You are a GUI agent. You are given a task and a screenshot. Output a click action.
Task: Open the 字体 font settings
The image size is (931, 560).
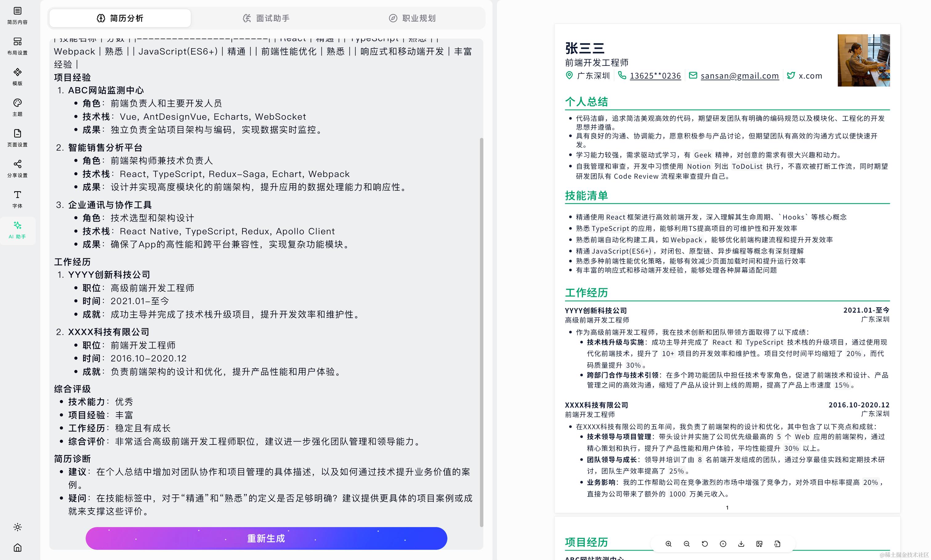[17, 199]
